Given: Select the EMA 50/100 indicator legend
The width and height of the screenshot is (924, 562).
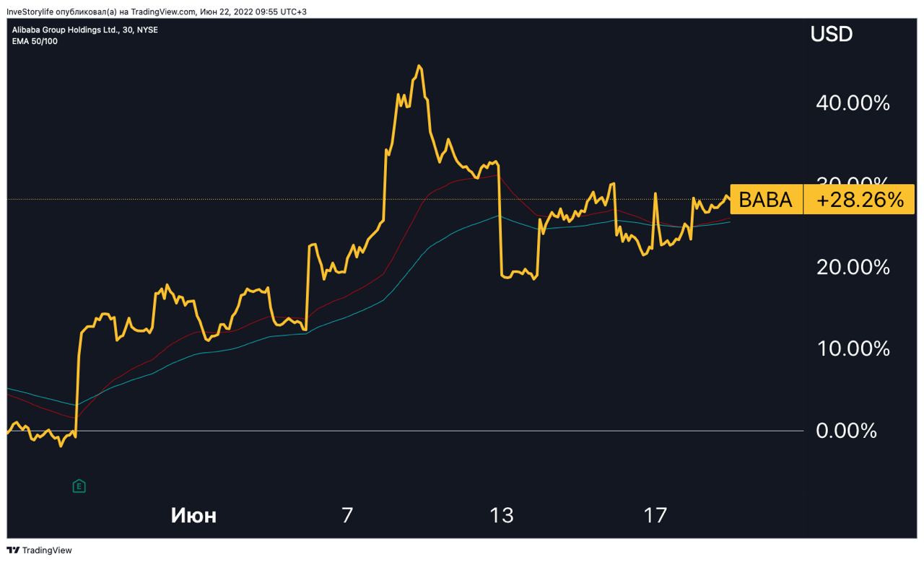Looking at the screenshot, I should tap(35, 41).
